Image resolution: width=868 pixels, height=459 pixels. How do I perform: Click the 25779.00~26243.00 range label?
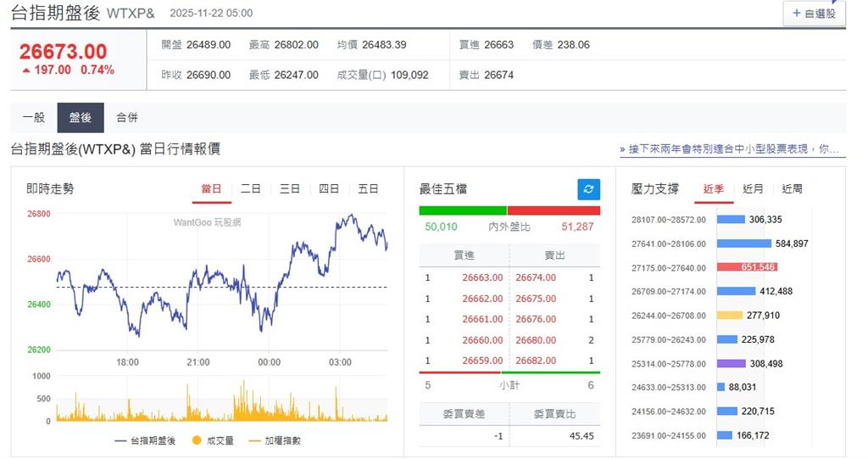(x=669, y=340)
